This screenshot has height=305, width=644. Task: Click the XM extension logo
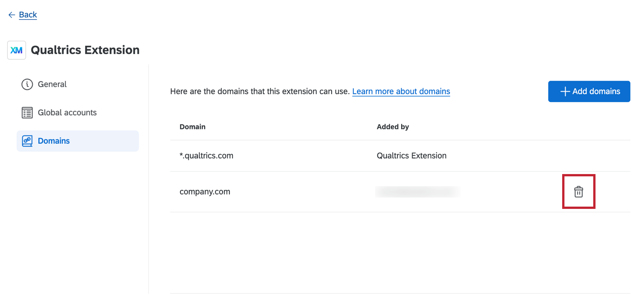tap(16, 50)
